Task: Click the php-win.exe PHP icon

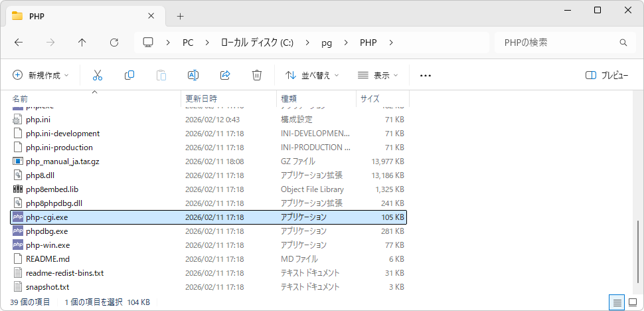Action: [18, 245]
